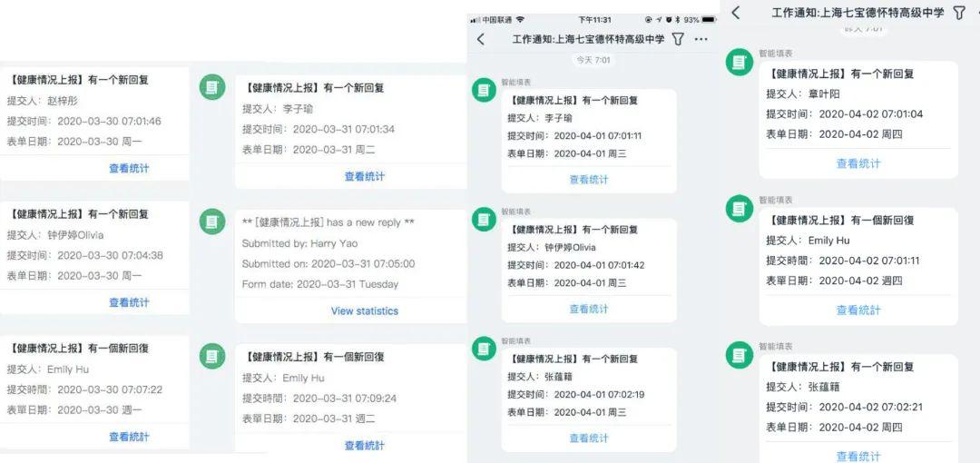Viewport: 980px width, 463px height.
Task: Tap back arrow in rightmost chat header
Action: pyautogui.click(x=736, y=12)
